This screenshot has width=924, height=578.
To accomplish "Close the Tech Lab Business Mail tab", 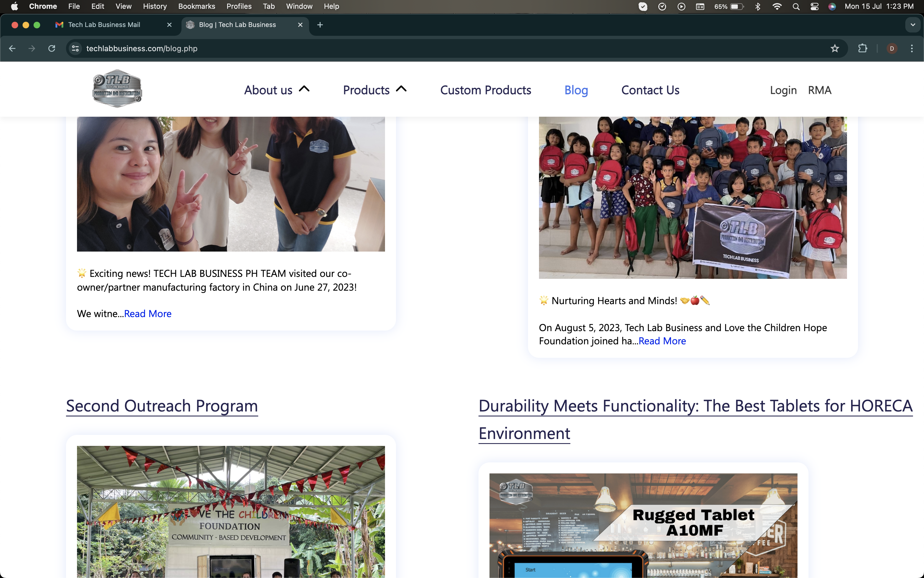I will pos(169,25).
